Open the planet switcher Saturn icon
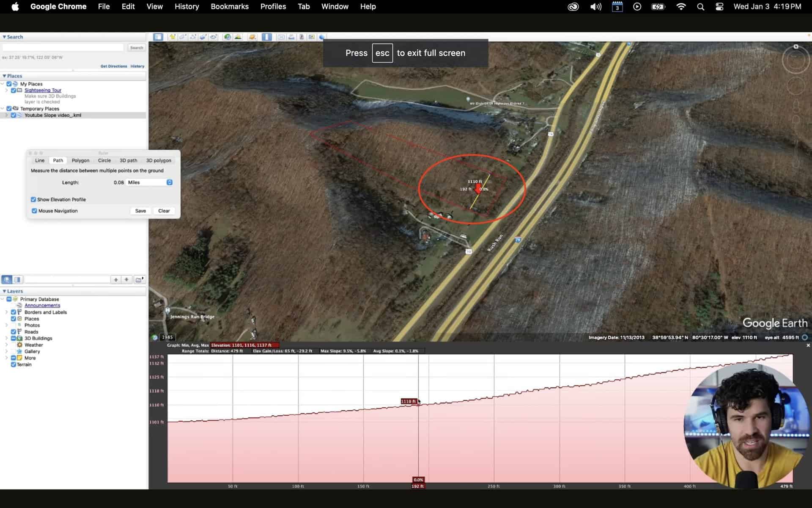The image size is (812, 508). pyautogui.click(x=252, y=37)
